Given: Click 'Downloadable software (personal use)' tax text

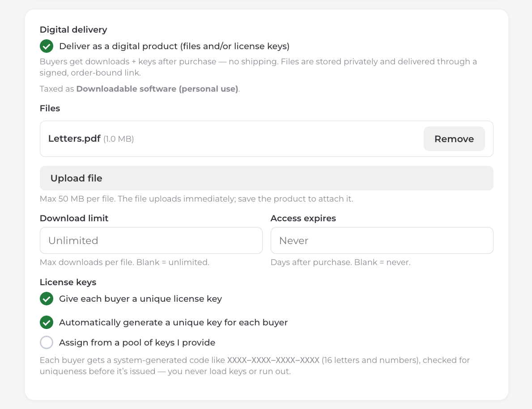Looking at the screenshot, I should click(157, 89).
